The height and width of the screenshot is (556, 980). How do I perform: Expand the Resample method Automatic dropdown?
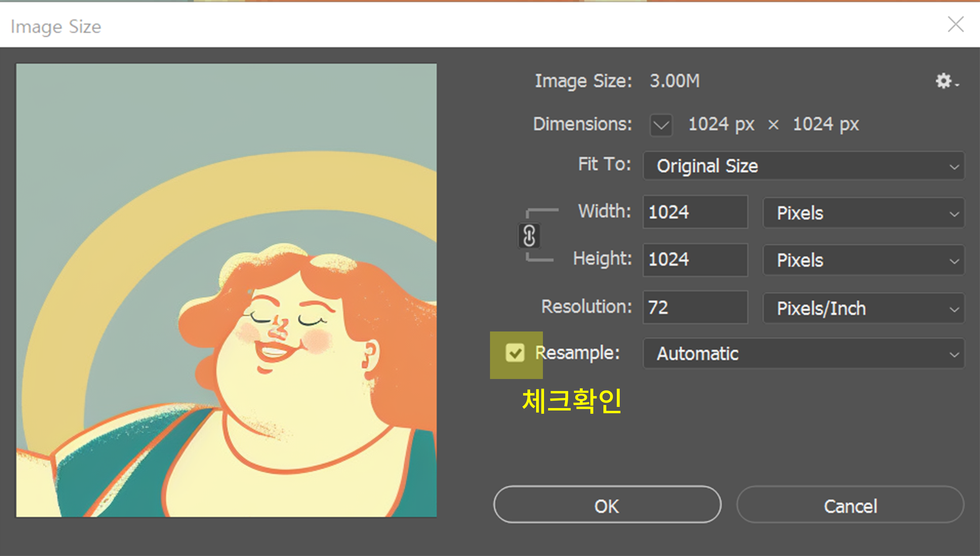click(x=804, y=354)
